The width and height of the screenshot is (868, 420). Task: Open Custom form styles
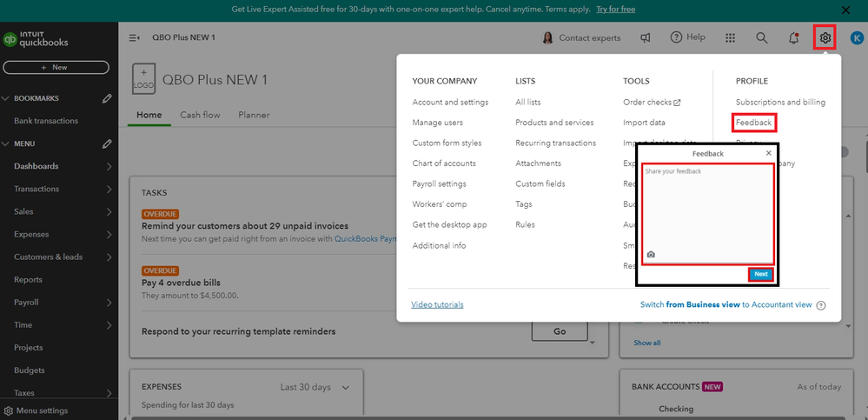[447, 143]
